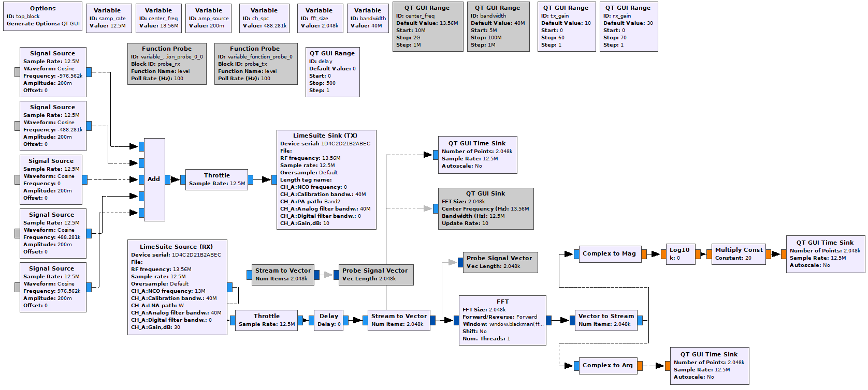This screenshot has width=868, height=390.
Task: Select the Multiply Const block
Action: pos(739,254)
